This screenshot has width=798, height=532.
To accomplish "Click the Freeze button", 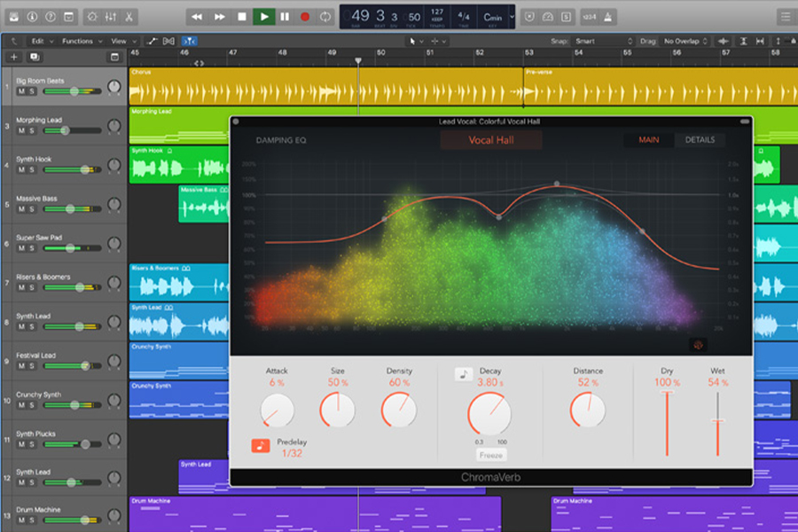I will click(490, 455).
